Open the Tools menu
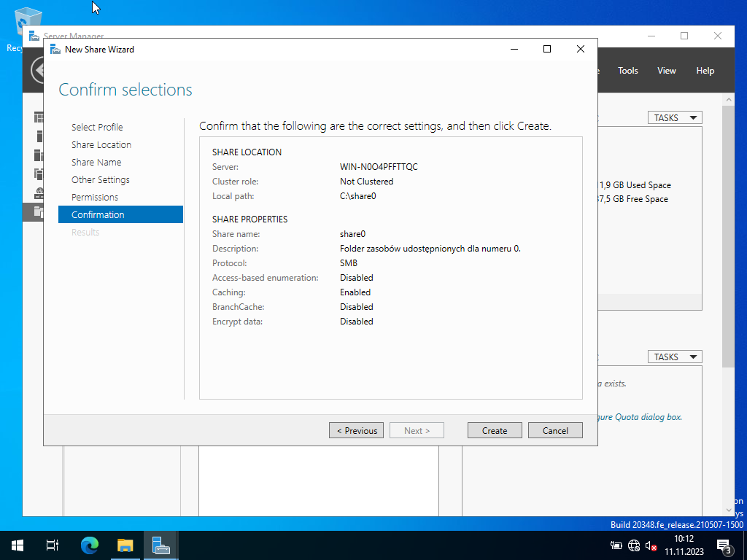 627,71
